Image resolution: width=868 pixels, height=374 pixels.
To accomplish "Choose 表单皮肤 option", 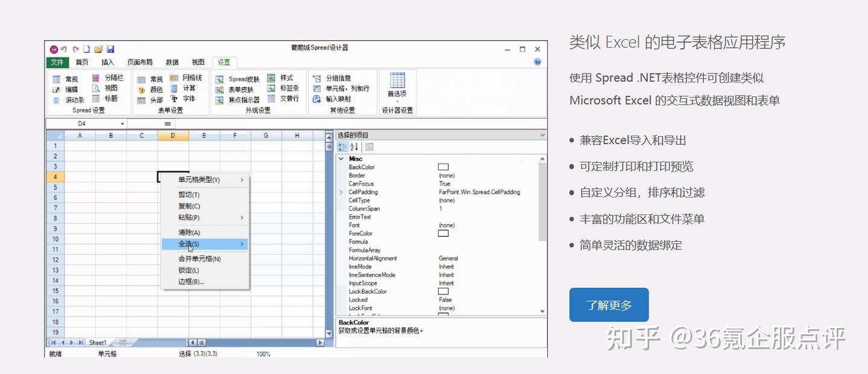I will click(234, 89).
